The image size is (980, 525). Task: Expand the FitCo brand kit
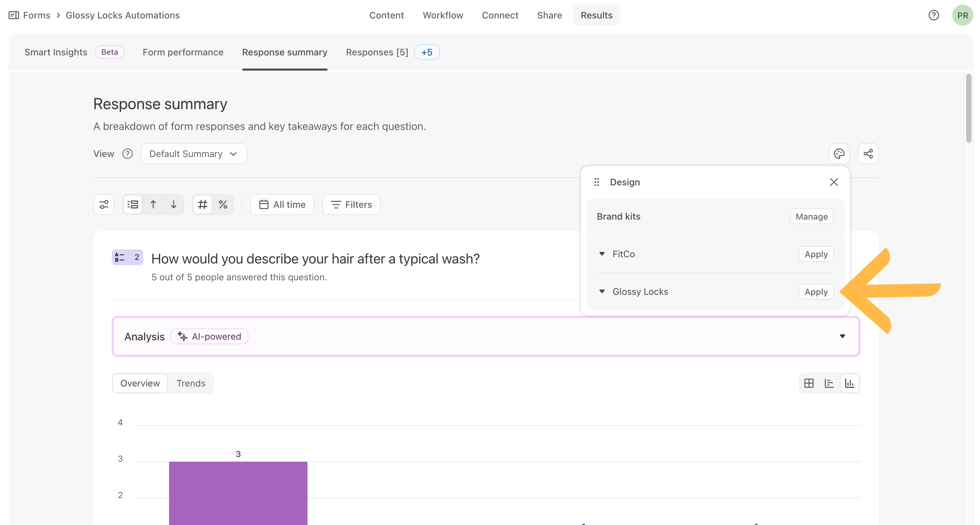coord(602,254)
